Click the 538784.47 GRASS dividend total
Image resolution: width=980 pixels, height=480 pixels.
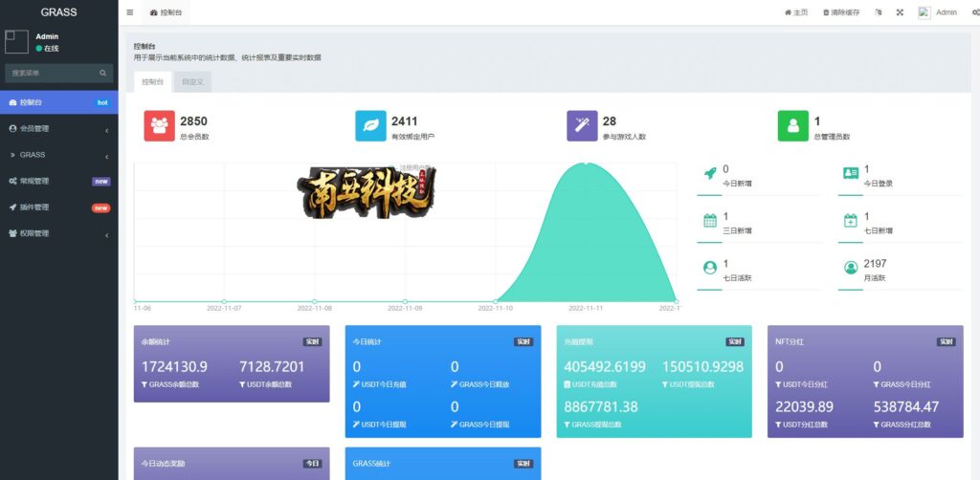pyautogui.click(x=906, y=407)
